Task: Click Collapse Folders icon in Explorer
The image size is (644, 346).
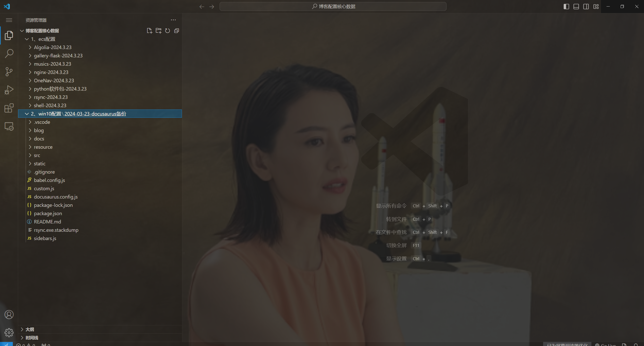Action: (177, 31)
